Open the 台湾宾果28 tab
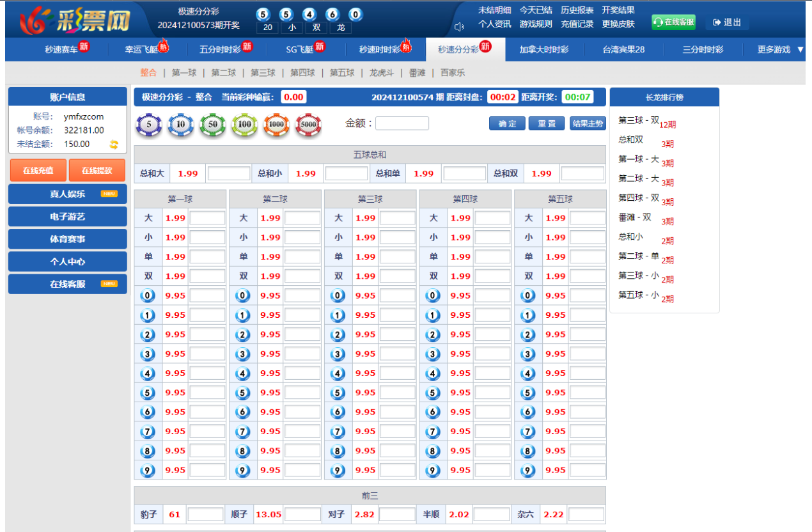The width and height of the screenshot is (812, 532). (623, 49)
